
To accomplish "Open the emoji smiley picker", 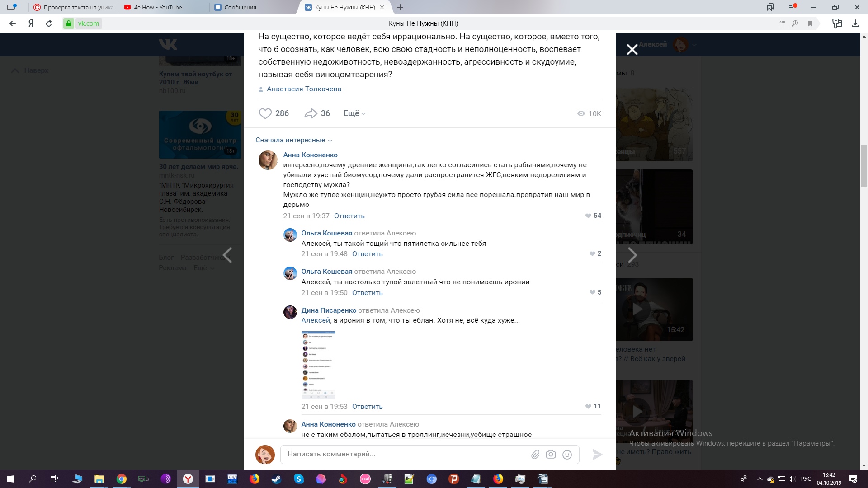I will click(x=567, y=455).
